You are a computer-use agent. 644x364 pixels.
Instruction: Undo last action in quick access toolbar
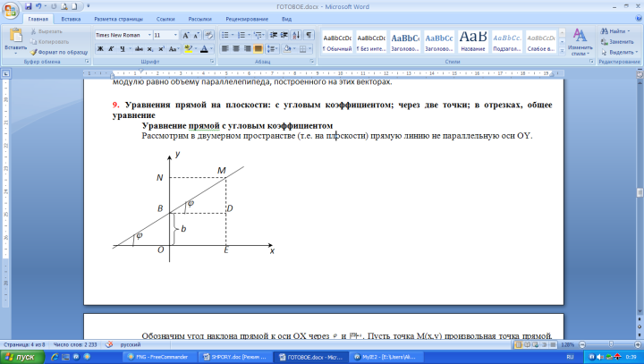38,6
